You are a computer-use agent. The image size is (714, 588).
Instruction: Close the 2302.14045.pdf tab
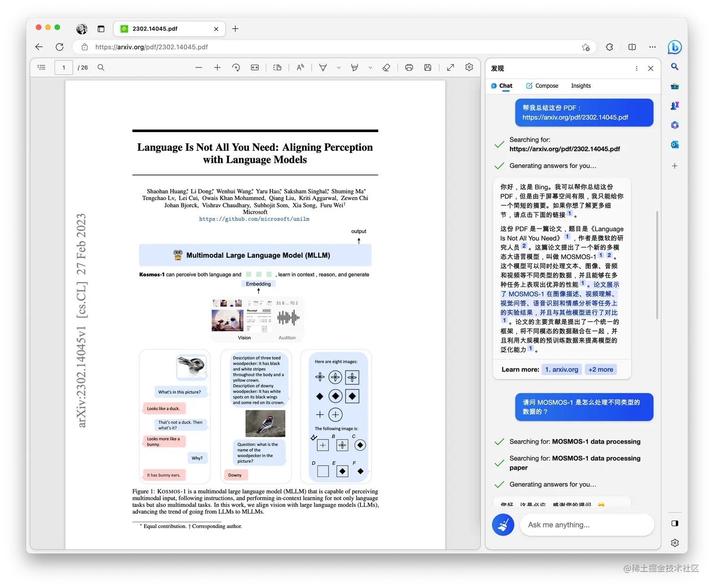(x=216, y=29)
